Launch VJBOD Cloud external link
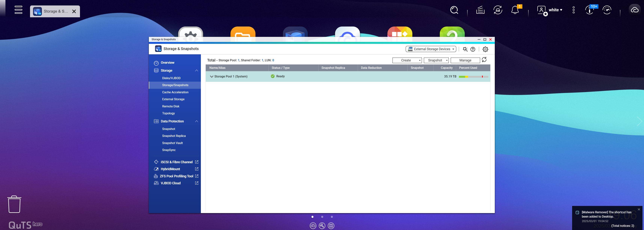 click(x=176, y=183)
